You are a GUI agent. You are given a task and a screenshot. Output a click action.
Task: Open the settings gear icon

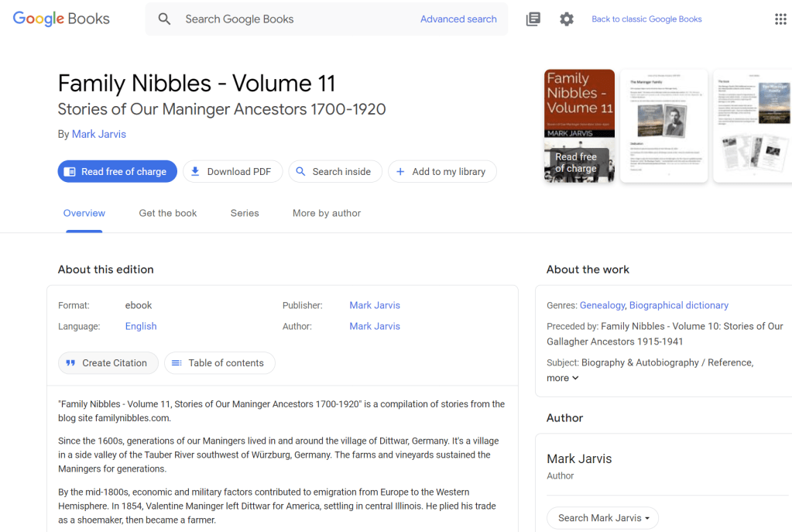[x=567, y=19]
